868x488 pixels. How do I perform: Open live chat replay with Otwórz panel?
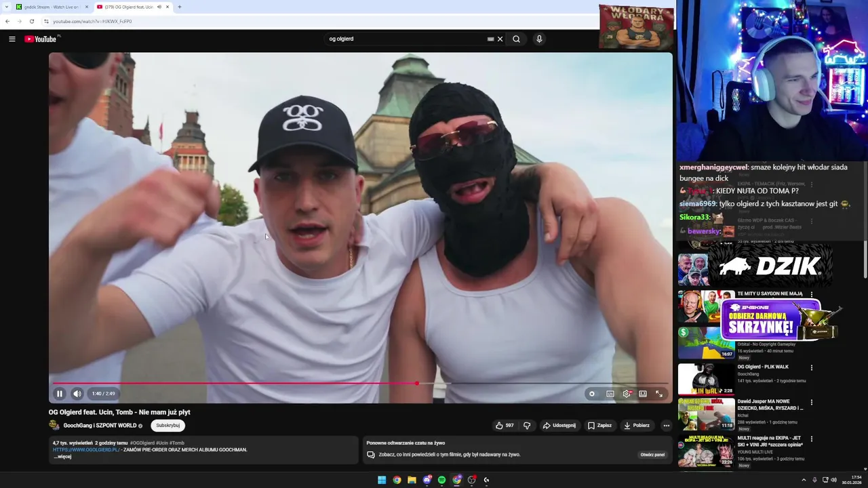point(652,455)
